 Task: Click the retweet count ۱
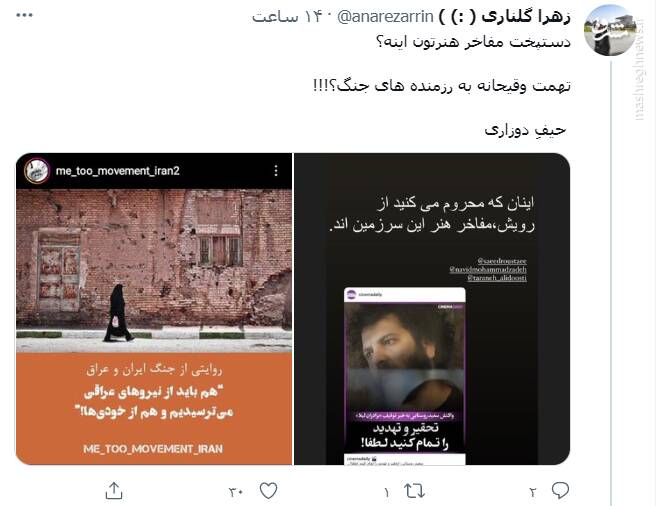(x=386, y=492)
